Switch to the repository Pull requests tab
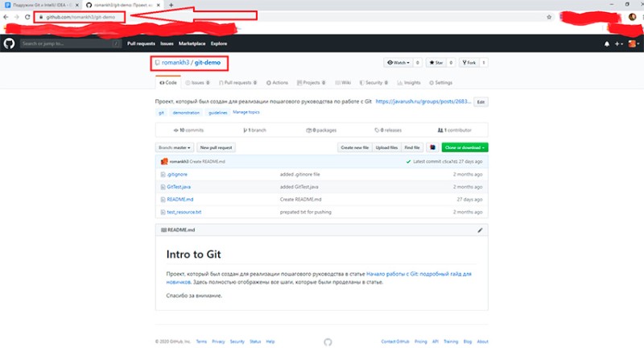The image size is (644, 348). tap(237, 83)
